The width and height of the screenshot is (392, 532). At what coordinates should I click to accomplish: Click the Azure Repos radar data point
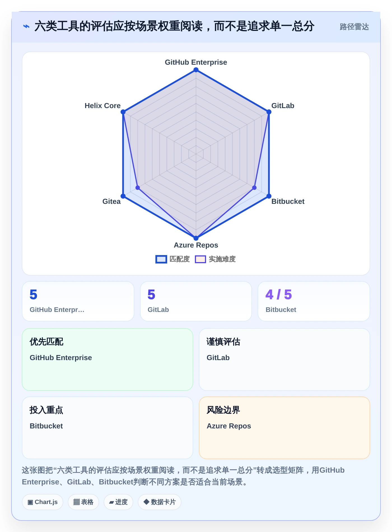196,238
